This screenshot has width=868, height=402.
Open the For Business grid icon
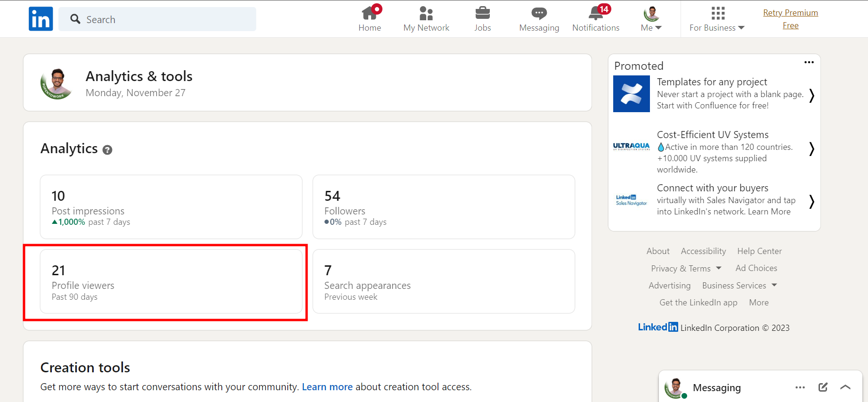pyautogui.click(x=718, y=13)
